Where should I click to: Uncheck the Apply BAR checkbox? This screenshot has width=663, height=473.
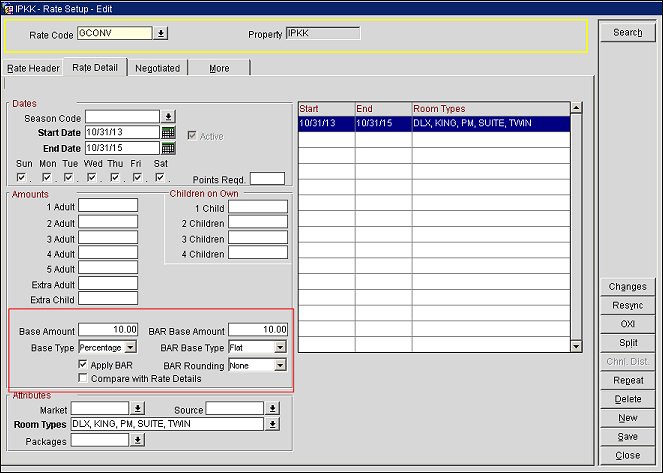tap(83, 366)
